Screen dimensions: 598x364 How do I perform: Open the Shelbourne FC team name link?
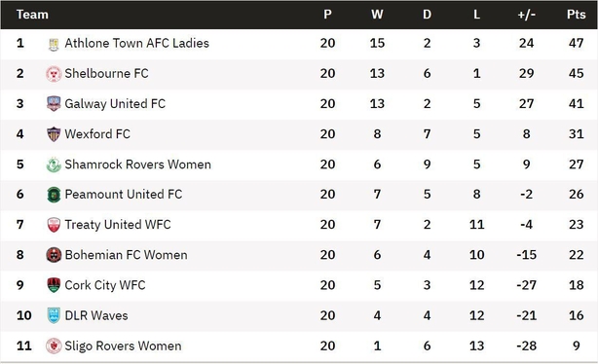(x=106, y=73)
